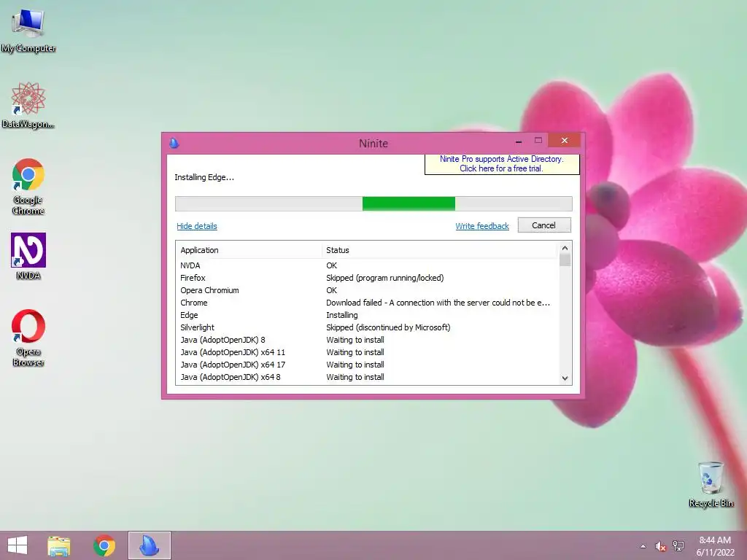Screen dimensions: 747x560
Task: Click the details list scroll down arrow
Action: click(x=565, y=378)
